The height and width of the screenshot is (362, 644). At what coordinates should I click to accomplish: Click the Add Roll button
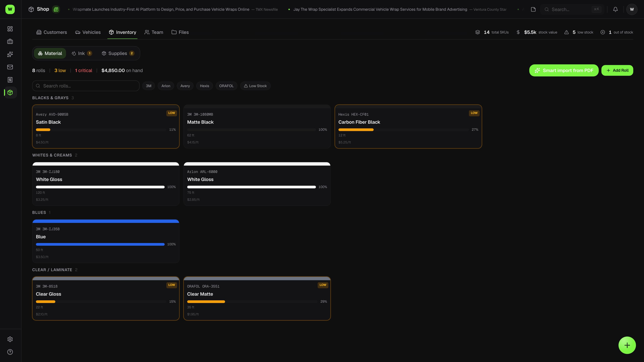[617, 70]
